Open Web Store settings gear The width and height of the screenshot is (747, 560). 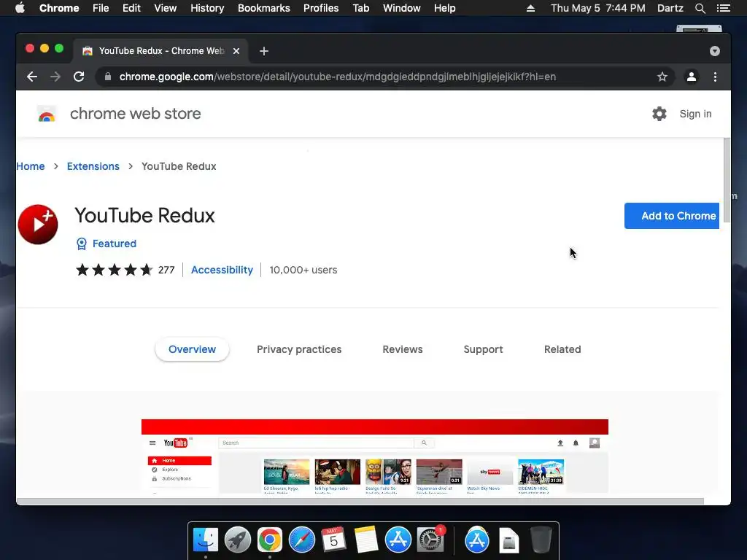[x=659, y=114]
